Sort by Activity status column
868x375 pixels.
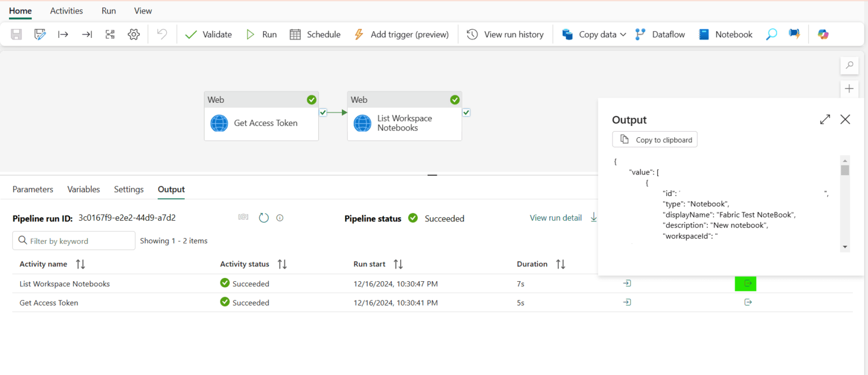(283, 264)
